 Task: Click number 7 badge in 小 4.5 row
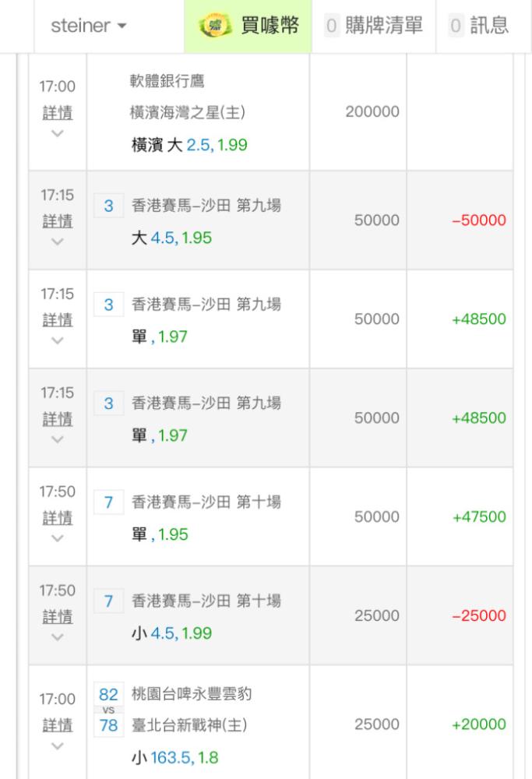[x=109, y=601]
